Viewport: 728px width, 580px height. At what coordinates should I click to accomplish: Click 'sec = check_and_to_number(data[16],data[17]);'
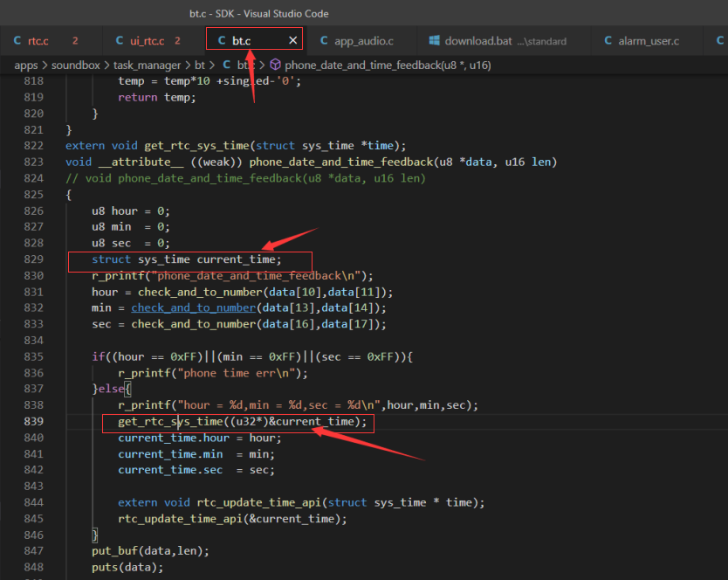[x=239, y=324]
